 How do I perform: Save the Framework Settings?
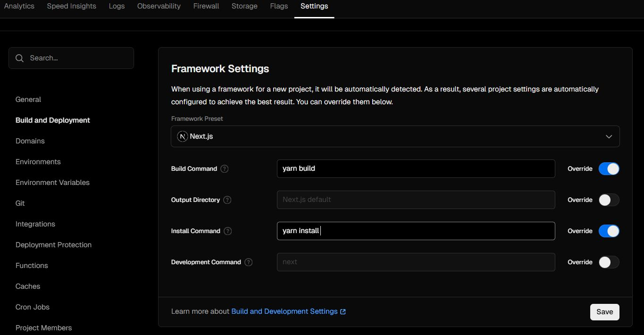click(x=605, y=312)
